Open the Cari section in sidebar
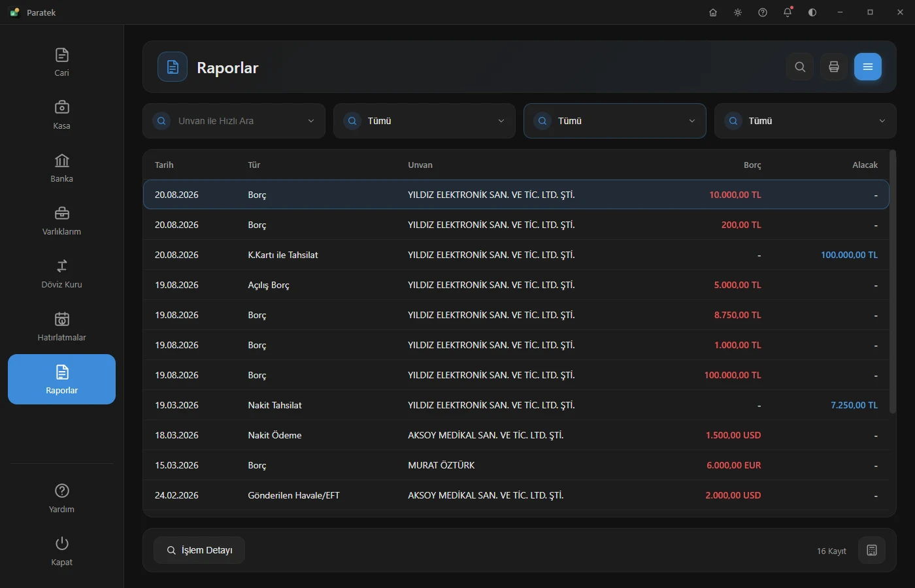 click(61, 63)
